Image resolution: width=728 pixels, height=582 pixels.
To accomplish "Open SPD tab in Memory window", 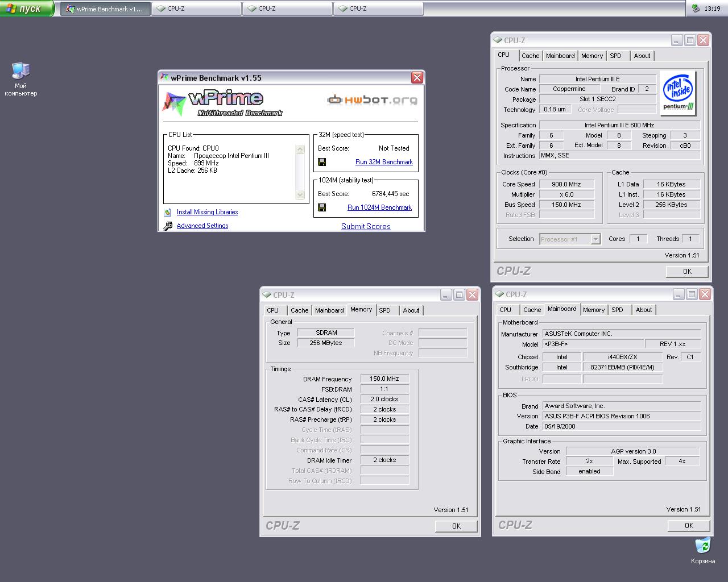I will (385, 310).
